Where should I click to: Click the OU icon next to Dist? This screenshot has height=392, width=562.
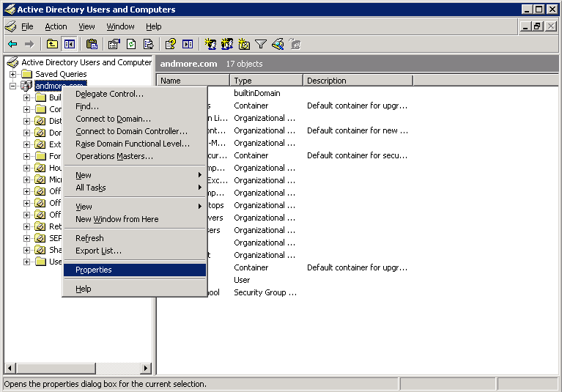point(40,121)
